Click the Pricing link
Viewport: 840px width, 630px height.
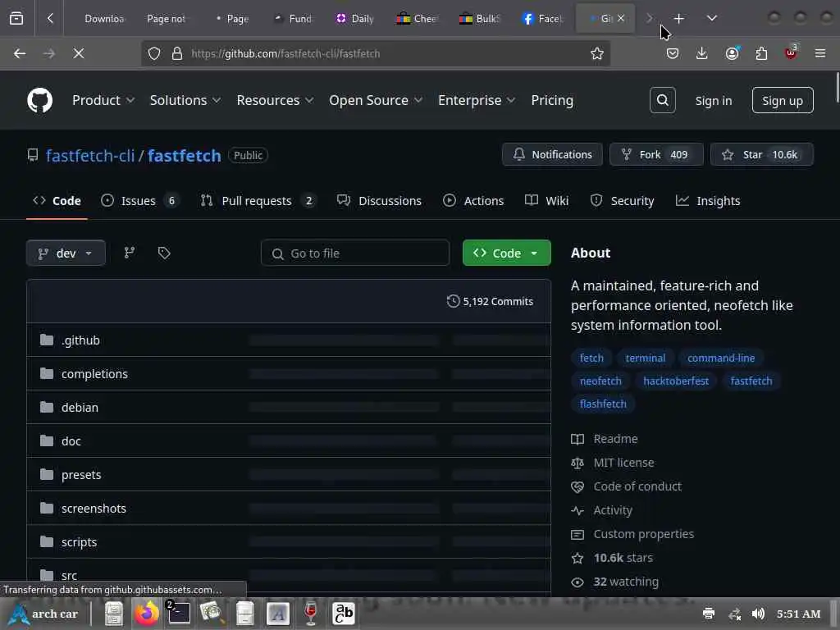pos(552,100)
